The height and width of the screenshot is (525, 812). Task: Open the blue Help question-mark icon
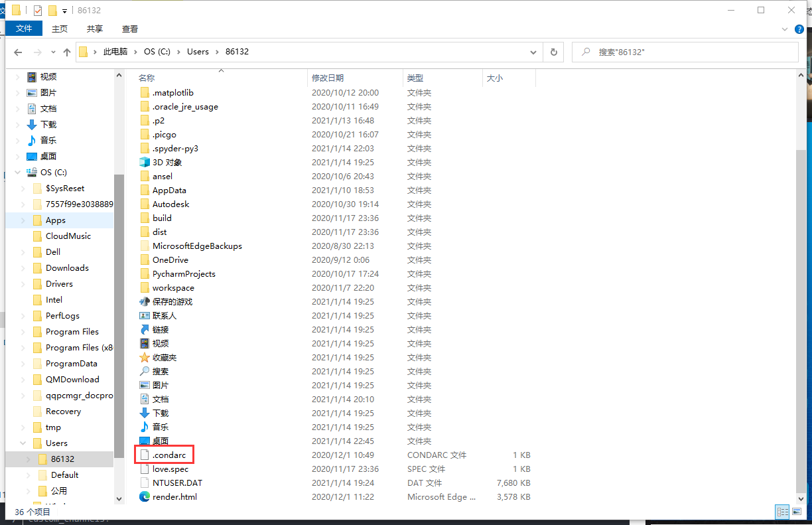[800, 29]
